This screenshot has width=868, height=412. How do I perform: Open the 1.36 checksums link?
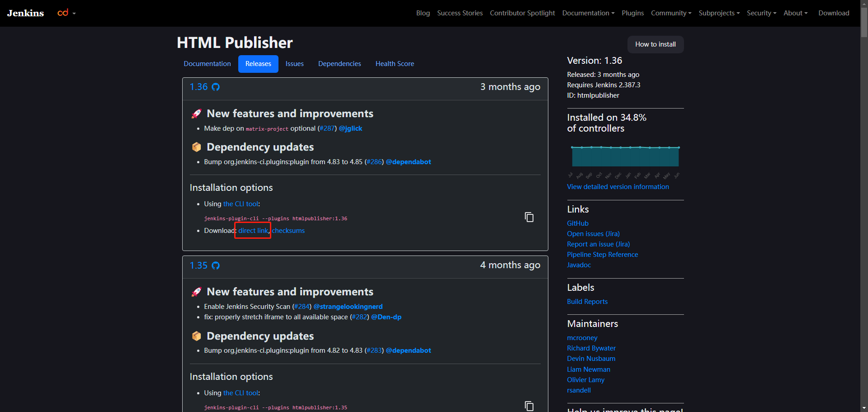coord(288,231)
